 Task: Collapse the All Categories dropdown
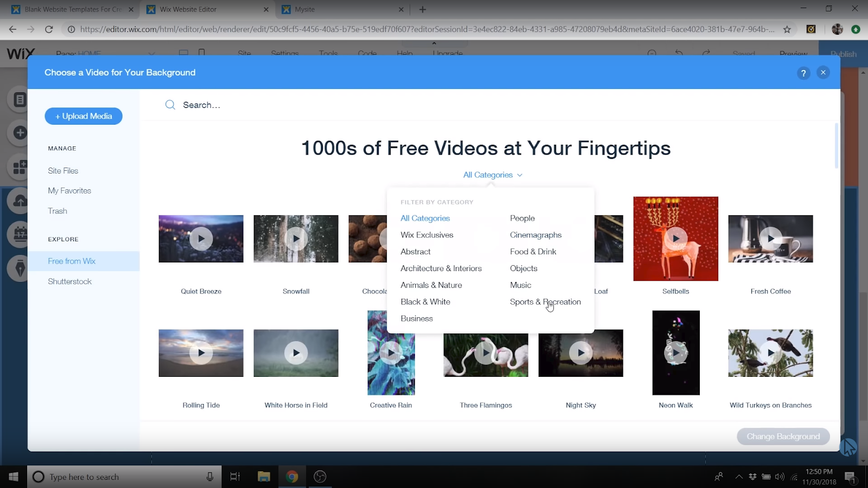click(493, 175)
